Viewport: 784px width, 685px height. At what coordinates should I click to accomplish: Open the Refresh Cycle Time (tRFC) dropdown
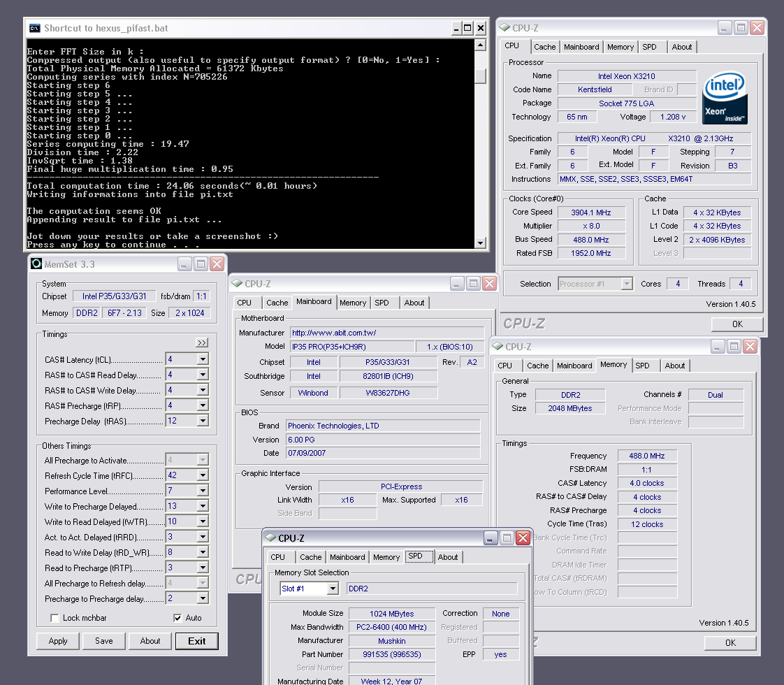coord(203,475)
